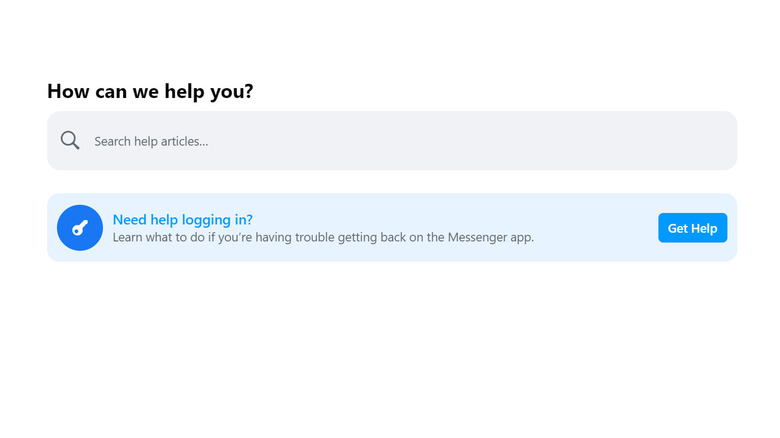This screenshot has width=780, height=438.
Task: Open the Need help logging in link
Action: (x=182, y=220)
